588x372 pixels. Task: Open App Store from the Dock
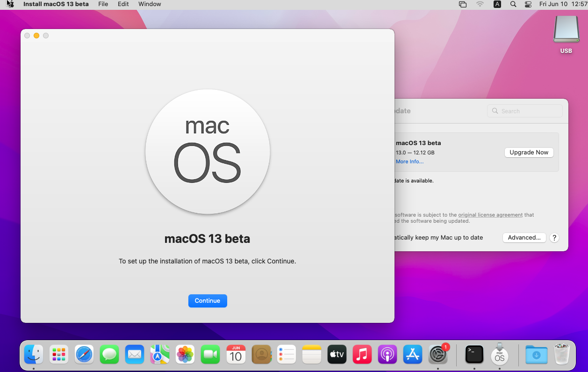413,355
